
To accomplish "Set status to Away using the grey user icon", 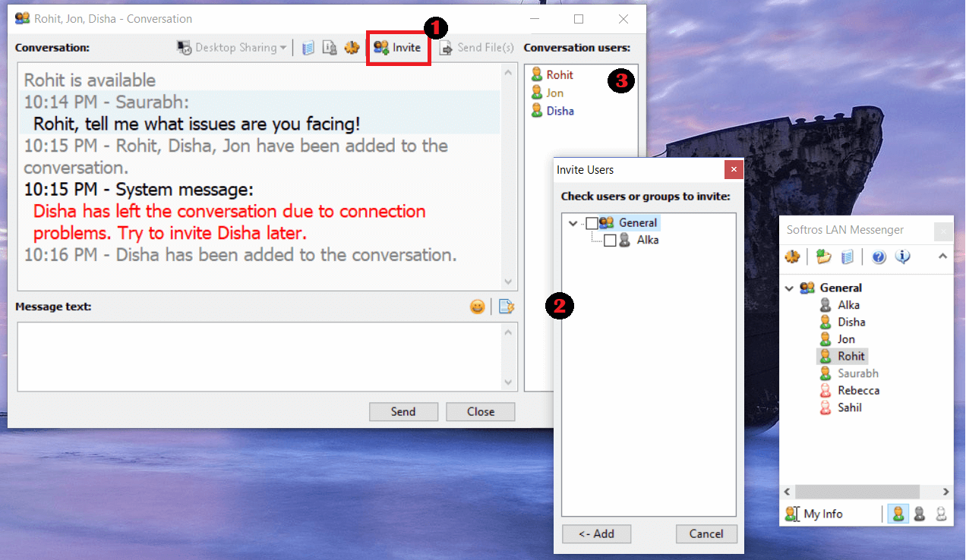I will pos(919,514).
